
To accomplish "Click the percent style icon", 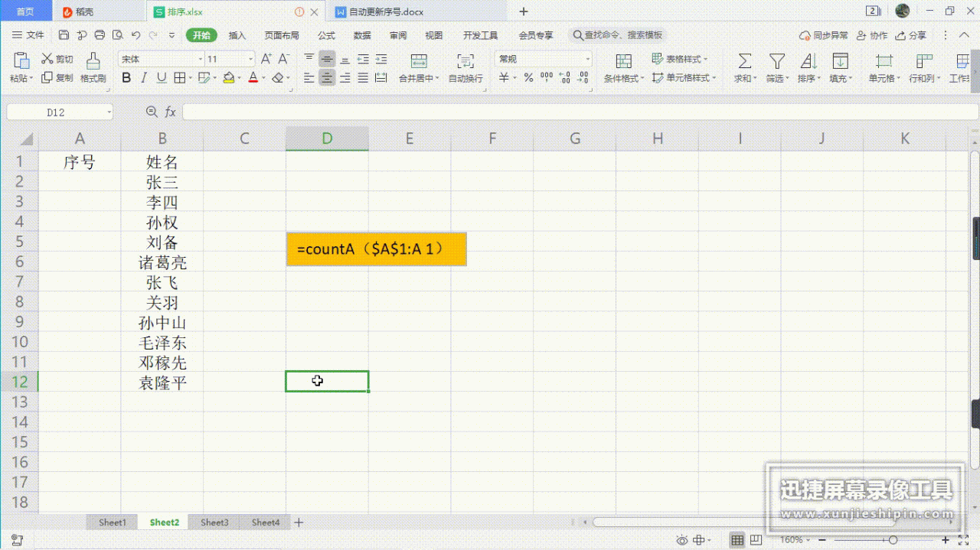I will (528, 77).
